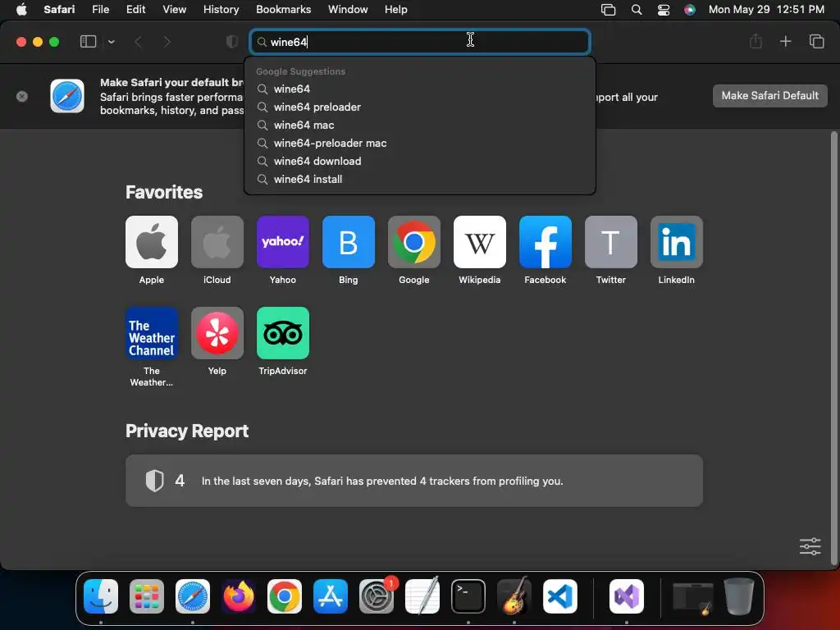Open Finder from the Dock
This screenshot has width=840, height=630.
[x=101, y=596]
